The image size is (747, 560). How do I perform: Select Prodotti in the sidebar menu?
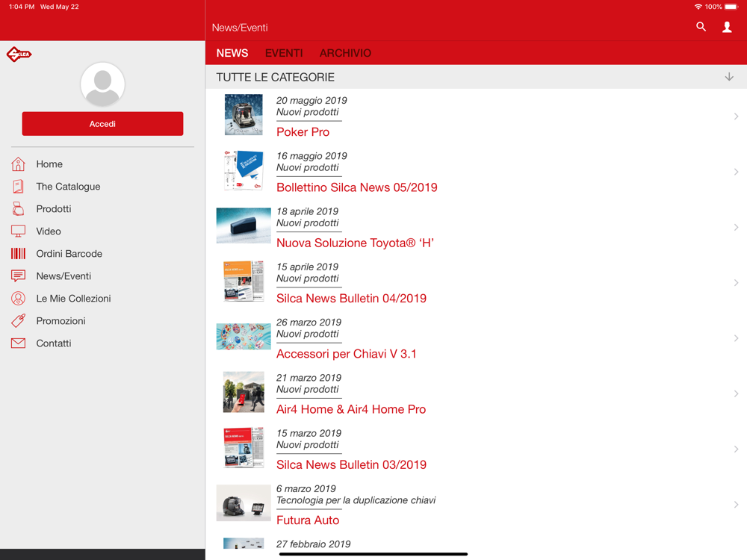point(54,209)
